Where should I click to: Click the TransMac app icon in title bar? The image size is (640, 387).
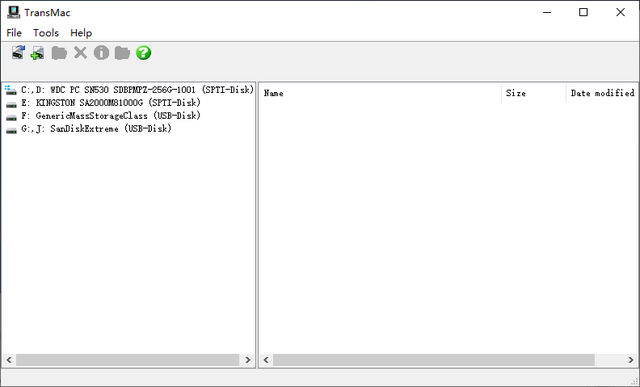(13, 12)
